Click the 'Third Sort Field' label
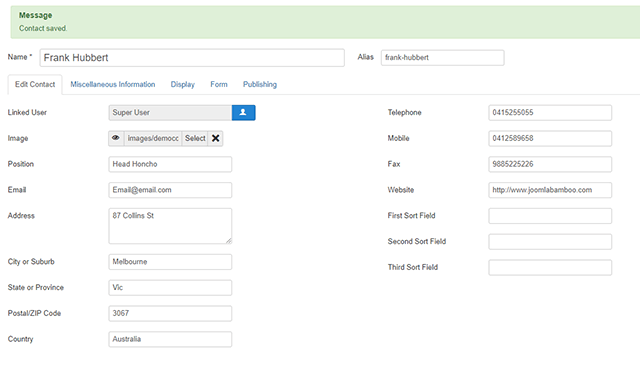This screenshot has height=373, width=640. [x=413, y=267]
